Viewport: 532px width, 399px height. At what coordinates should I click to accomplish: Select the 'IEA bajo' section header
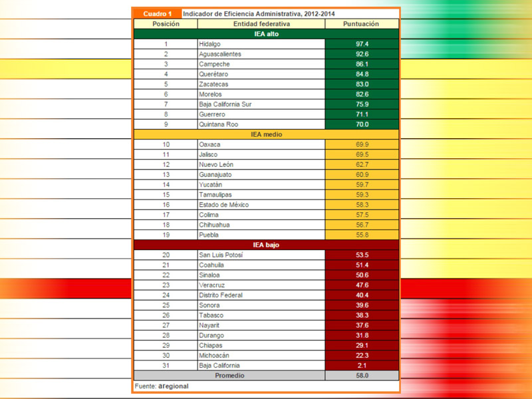[267, 245]
